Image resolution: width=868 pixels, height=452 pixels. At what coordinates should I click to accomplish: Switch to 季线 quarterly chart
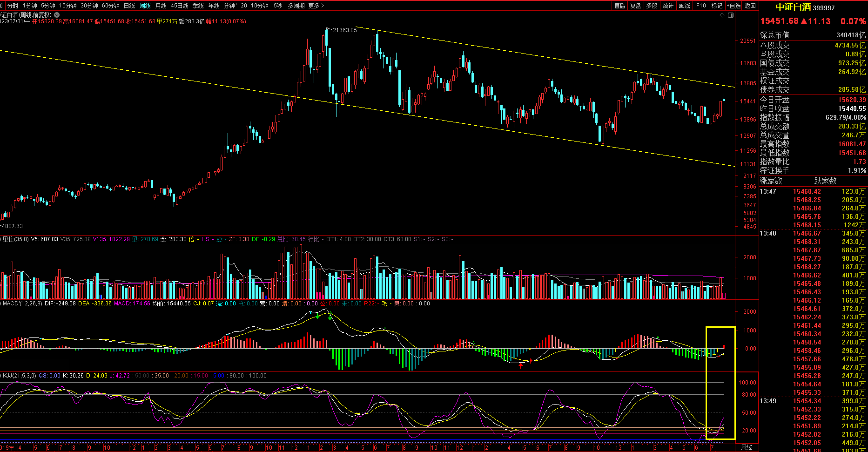[198, 6]
